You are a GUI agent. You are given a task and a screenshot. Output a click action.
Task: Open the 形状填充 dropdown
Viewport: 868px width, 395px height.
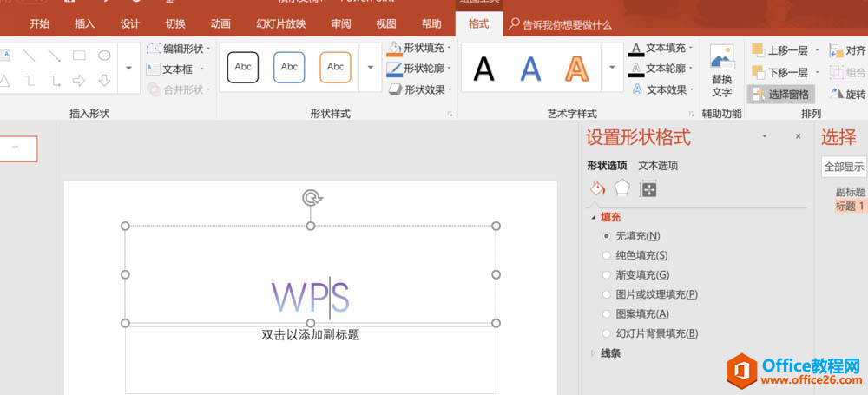(x=422, y=48)
